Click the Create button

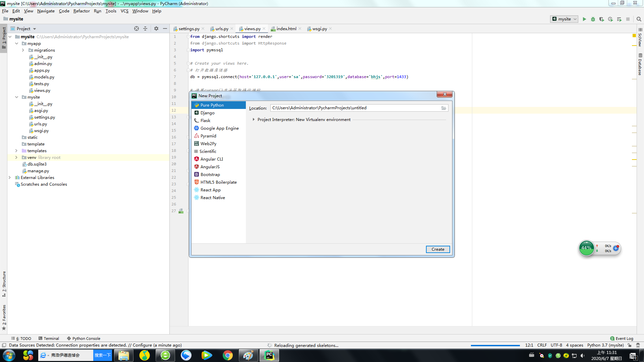click(x=438, y=249)
